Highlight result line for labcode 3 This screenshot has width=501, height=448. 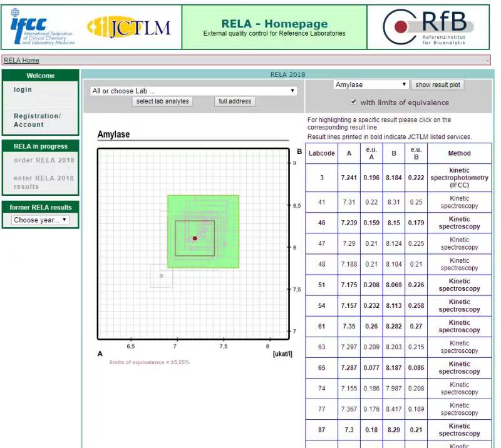pyautogui.click(x=398, y=178)
